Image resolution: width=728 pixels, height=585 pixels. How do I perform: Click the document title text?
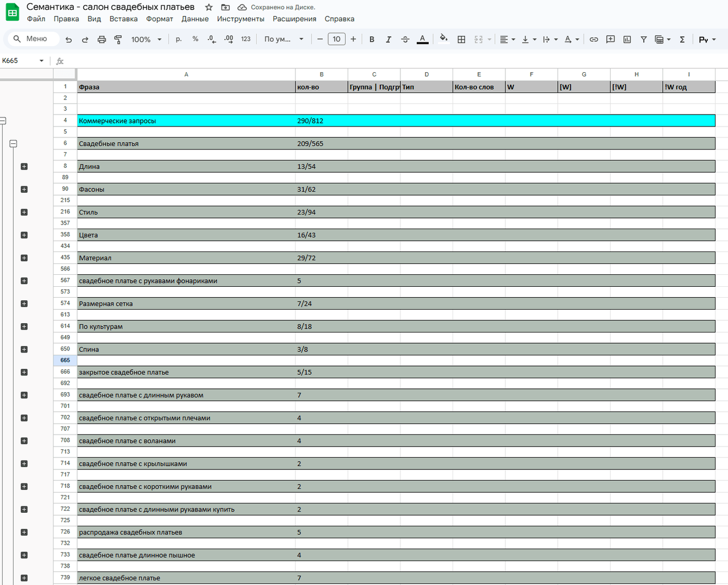(x=110, y=7)
